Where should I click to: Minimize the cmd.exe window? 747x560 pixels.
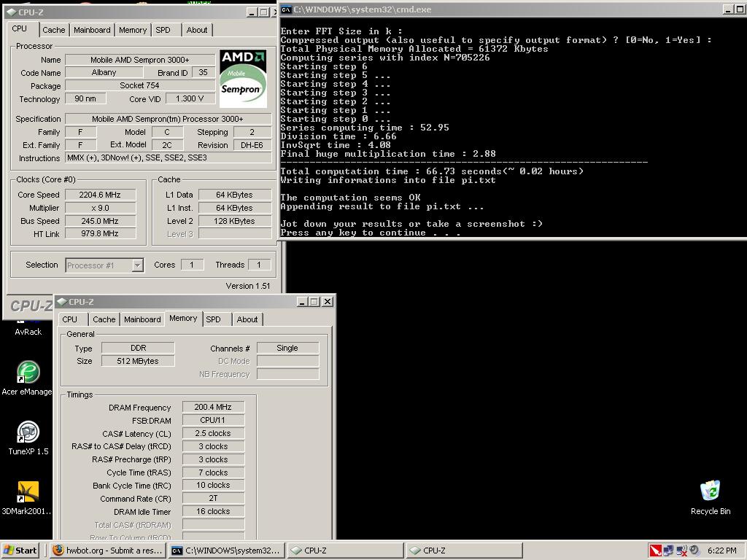click(728, 9)
